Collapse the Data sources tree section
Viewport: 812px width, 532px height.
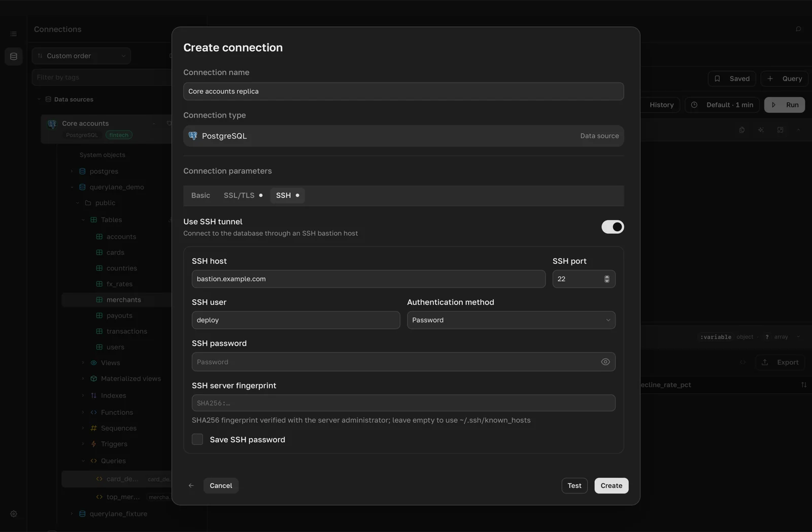pyautogui.click(x=39, y=99)
